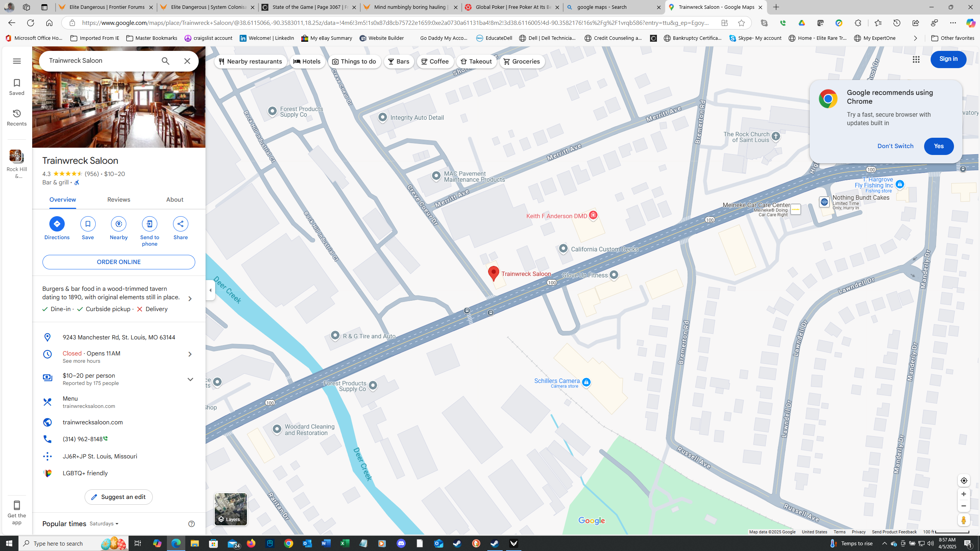Click the Glove Up Fitness map marker

614,275
